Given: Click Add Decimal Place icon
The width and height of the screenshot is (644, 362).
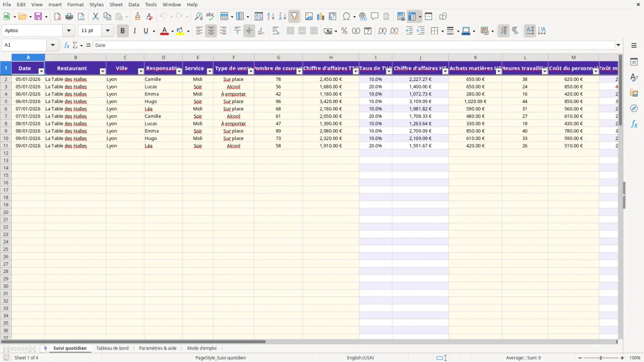Looking at the screenshot, I should pyautogui.click(x=383, y=31).
